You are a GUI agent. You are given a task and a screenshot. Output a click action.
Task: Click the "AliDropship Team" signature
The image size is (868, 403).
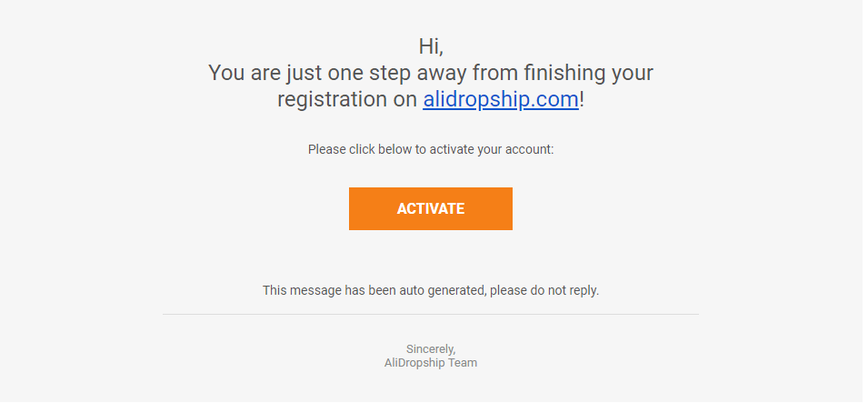[x=430, y=363]
